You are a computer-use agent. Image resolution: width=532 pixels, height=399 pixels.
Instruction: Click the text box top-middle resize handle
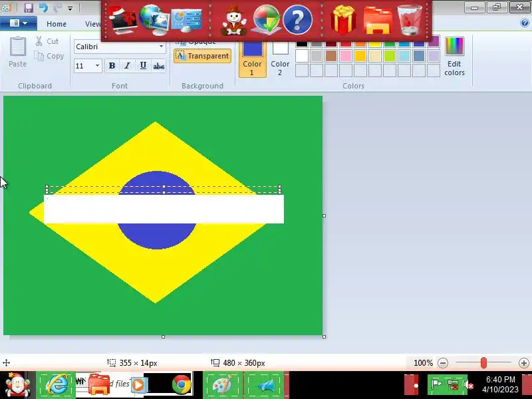(164, 186)
